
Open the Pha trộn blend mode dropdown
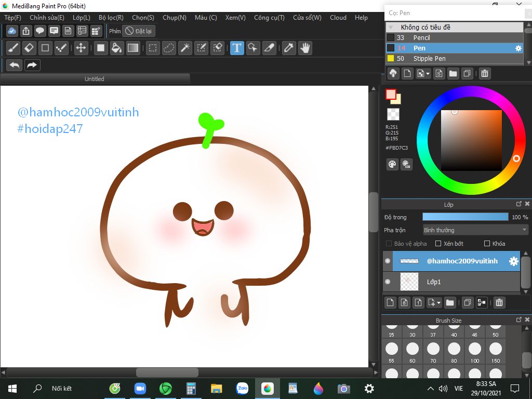point(475,230)
